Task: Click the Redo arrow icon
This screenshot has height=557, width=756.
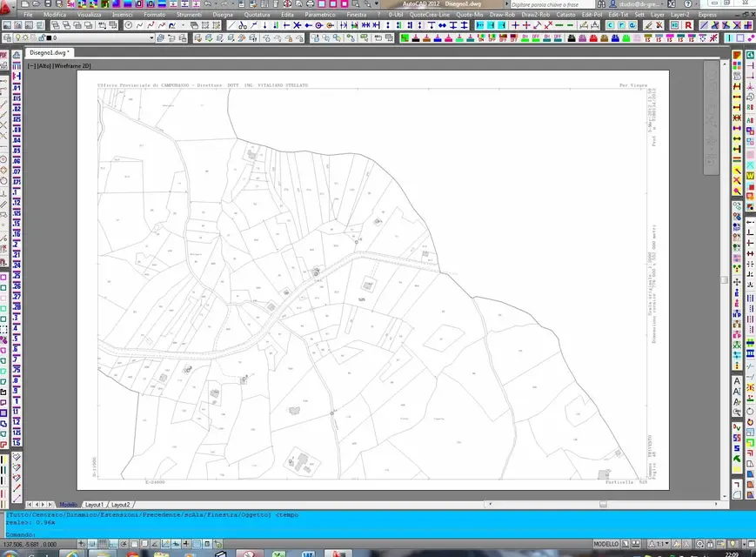Action: pos(224,3)
